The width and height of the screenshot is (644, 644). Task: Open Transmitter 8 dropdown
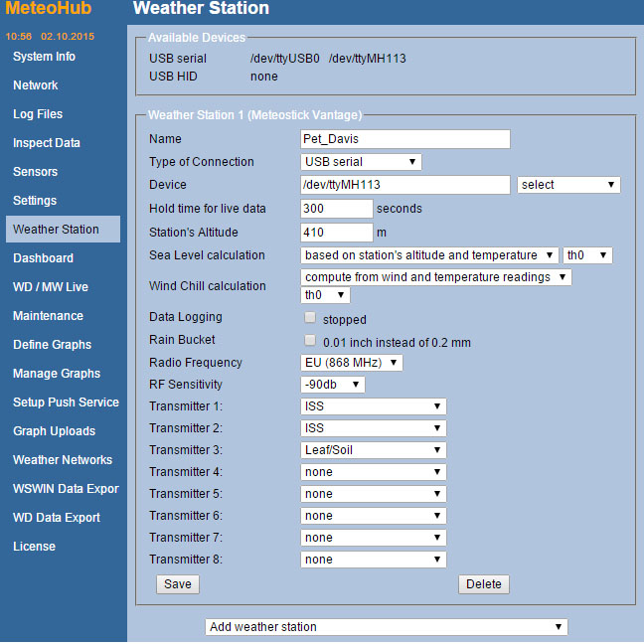point(374,559)
